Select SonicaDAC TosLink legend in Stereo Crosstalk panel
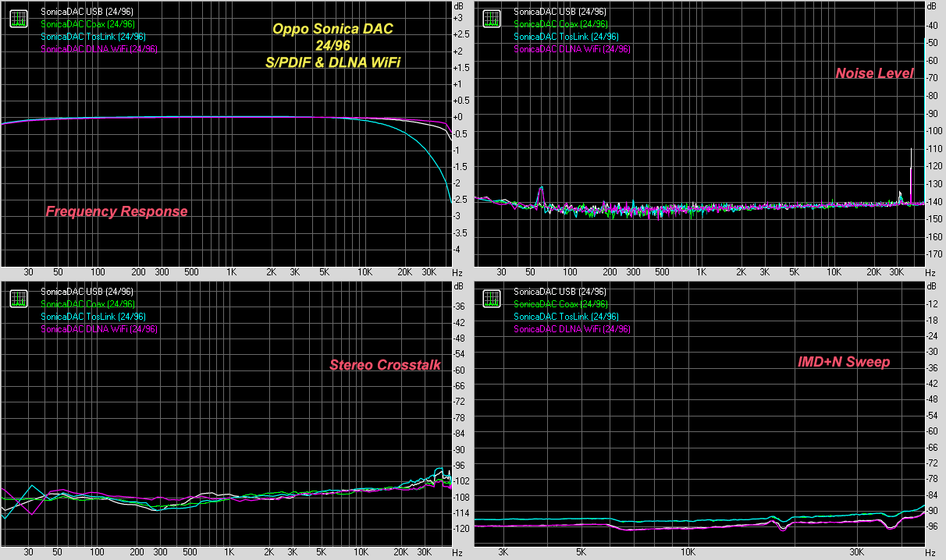 pyautogui.click(x=93, y=317)
